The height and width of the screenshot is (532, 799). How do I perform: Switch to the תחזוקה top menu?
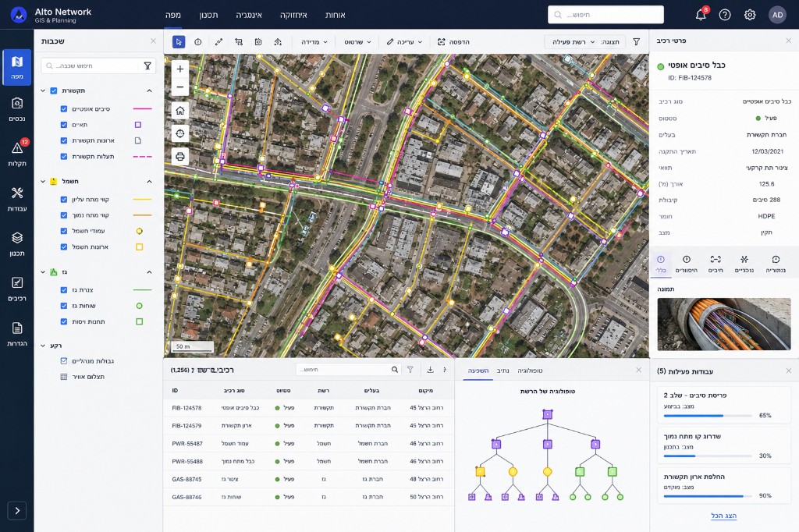[293, 15]
